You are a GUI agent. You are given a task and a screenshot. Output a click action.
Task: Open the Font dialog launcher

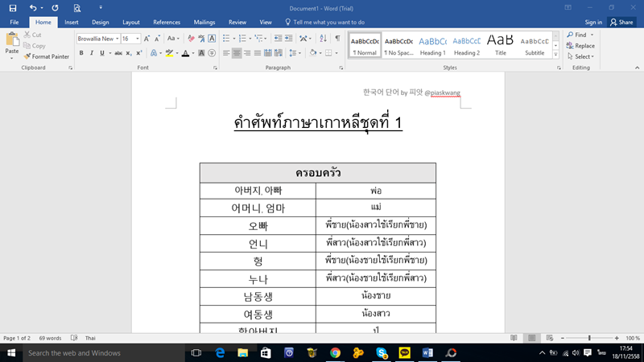point(215,68)
